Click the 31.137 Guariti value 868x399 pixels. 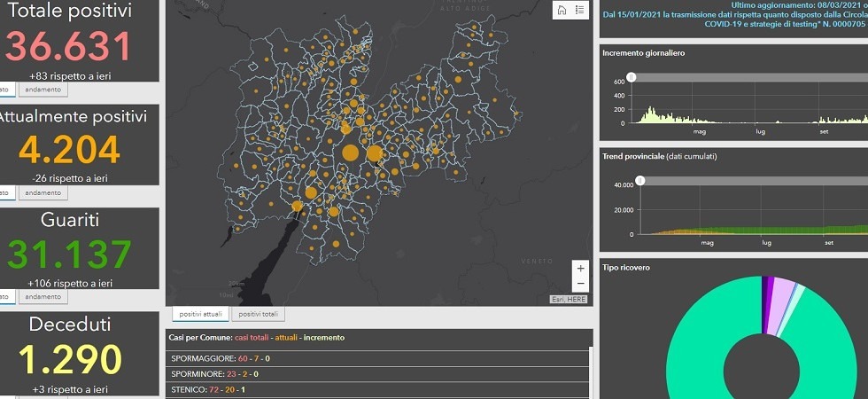point(69,254)
